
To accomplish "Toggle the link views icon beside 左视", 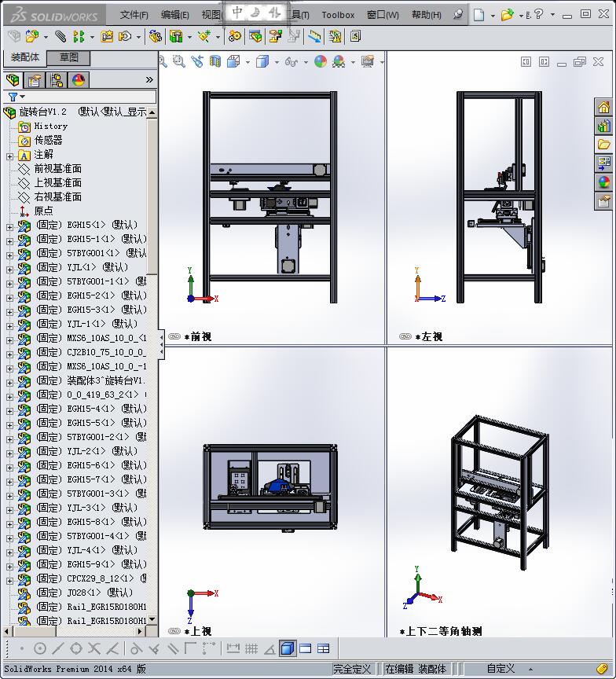I will (x=405, y=336).
